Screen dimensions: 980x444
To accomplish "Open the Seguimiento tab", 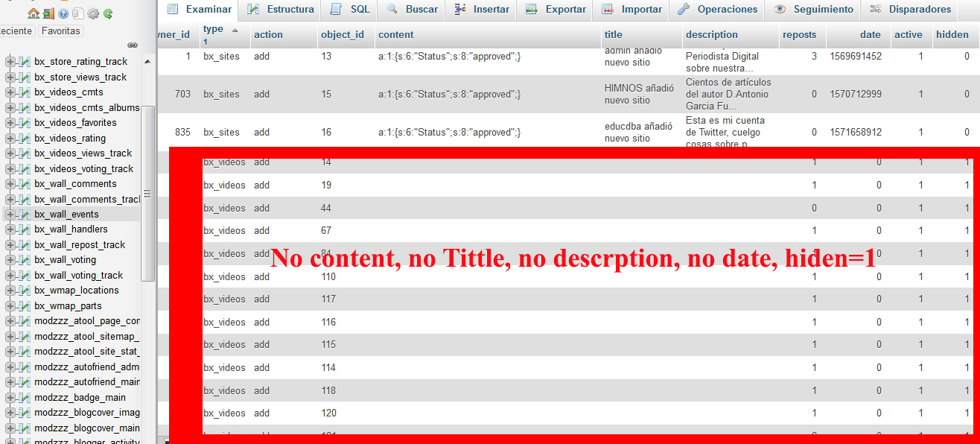I will [813, 10].
